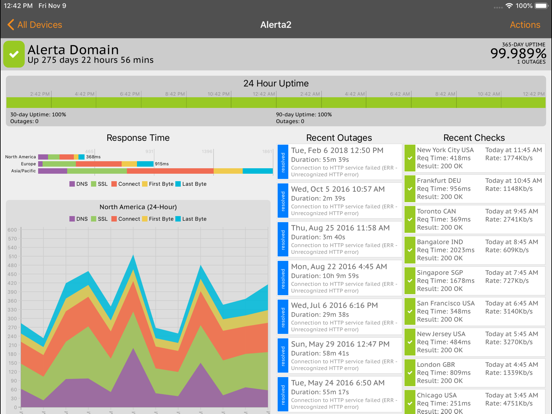Tap DNS swatch in Response Time legend
Screen dimensions: 552x414
coord(72,184)
